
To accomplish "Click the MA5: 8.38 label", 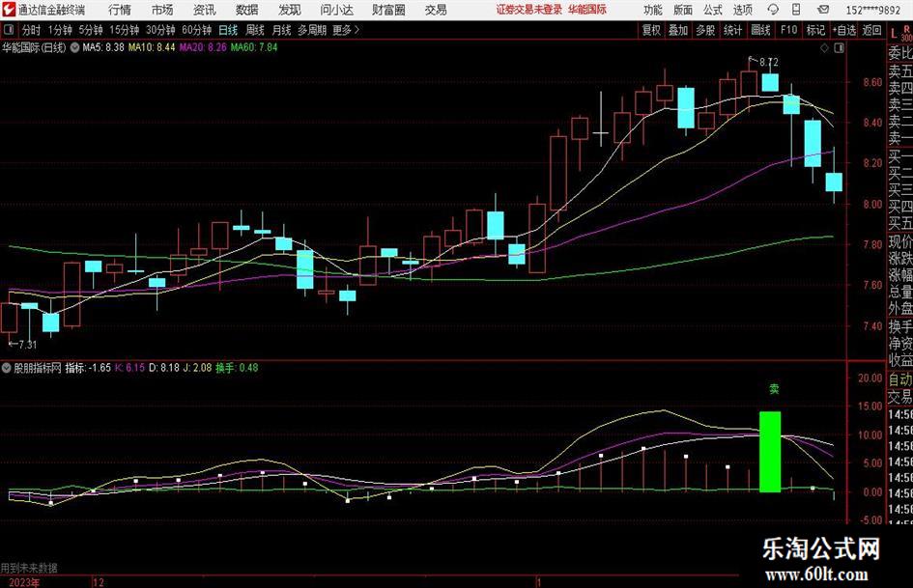I will point(103,47).
